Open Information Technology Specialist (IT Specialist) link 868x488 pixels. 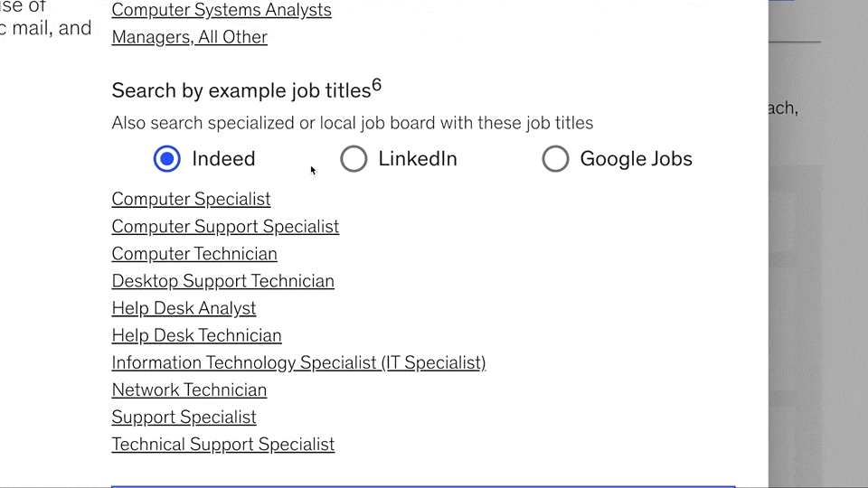(298, 362)
